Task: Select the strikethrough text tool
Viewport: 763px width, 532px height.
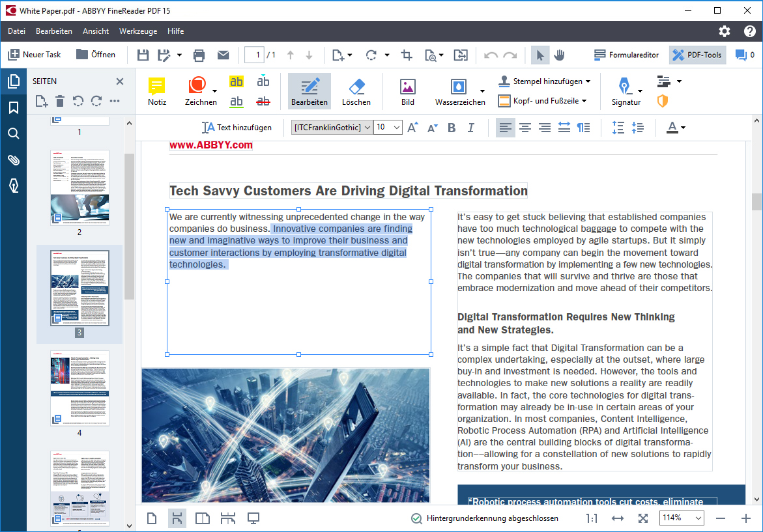Action: [x=263, y=102]
